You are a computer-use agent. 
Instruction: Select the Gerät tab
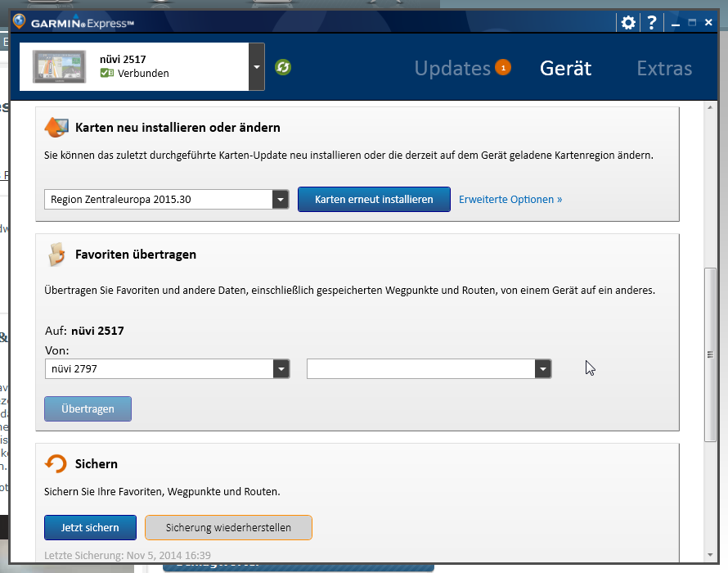(x=565, y=69)
